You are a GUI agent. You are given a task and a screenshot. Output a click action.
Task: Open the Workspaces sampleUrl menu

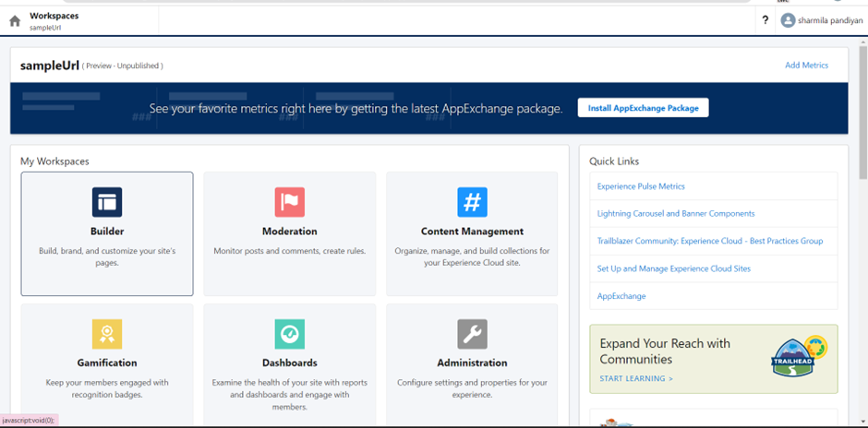(54, 21)
